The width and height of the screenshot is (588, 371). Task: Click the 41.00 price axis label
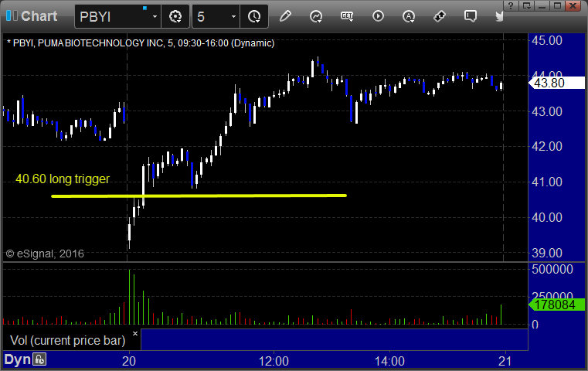pyautogui.click(x=547, y=182)
